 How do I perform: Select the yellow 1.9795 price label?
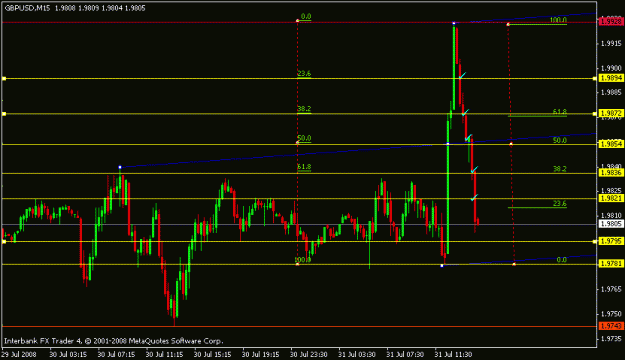(611, 241)
